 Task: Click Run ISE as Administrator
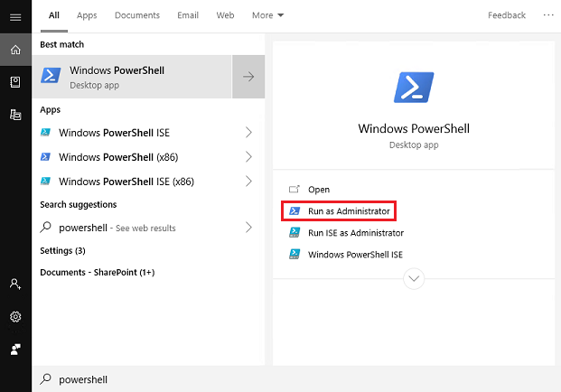(355, 233)
